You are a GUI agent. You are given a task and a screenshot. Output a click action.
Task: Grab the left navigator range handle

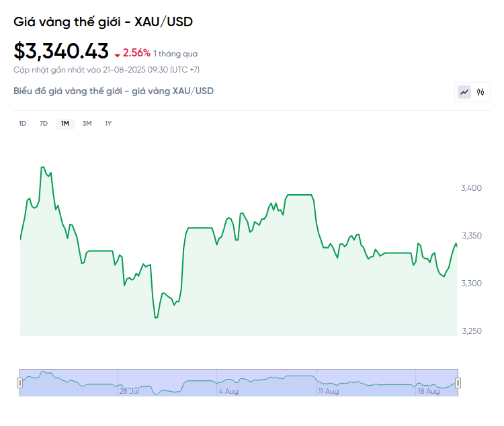pyautogui.click(x=19, y=383)
